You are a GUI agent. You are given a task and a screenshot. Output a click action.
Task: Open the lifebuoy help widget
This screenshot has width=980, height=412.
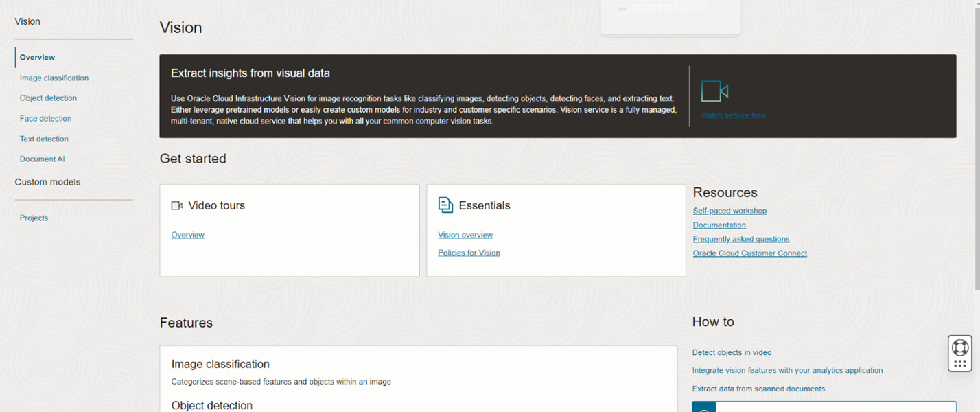tap(960, 347)
